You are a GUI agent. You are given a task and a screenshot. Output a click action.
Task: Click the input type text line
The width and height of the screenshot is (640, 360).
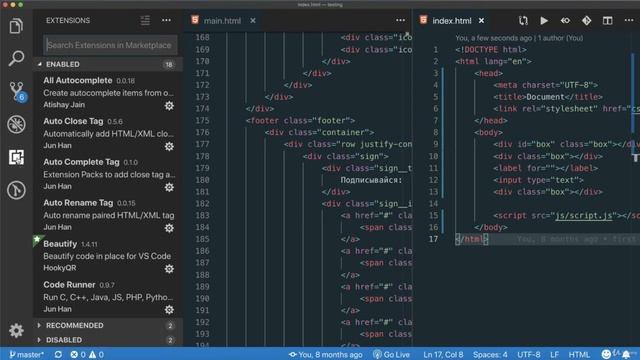click(538, 180)
